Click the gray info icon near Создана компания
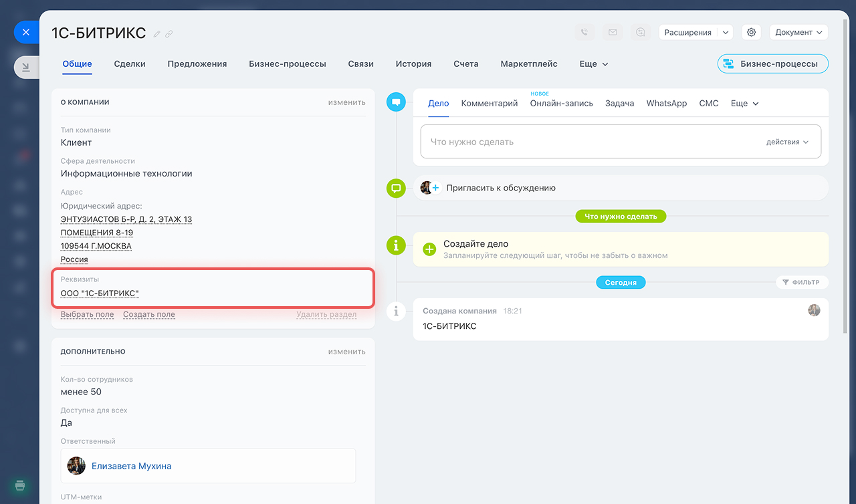The width and height of the screenshot is (856, 504). (x=397, y=311)
